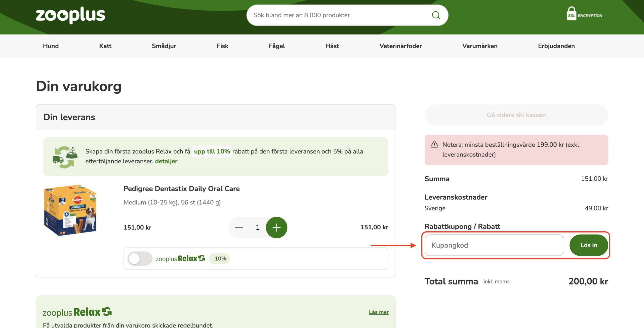Click the zooplus logo
This screenshot has height=328, width=644.
[70, 15]
